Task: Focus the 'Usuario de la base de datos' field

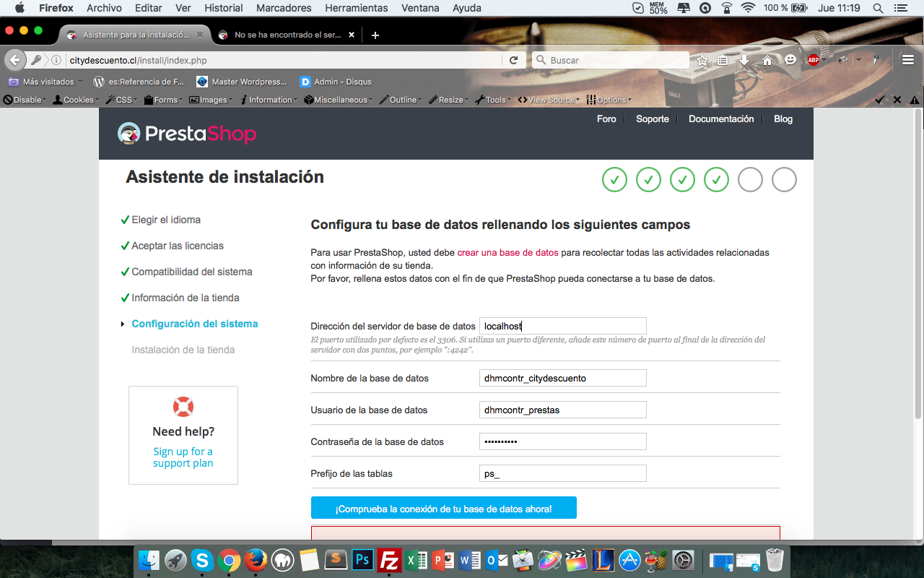Action: (x=563, y=410)
